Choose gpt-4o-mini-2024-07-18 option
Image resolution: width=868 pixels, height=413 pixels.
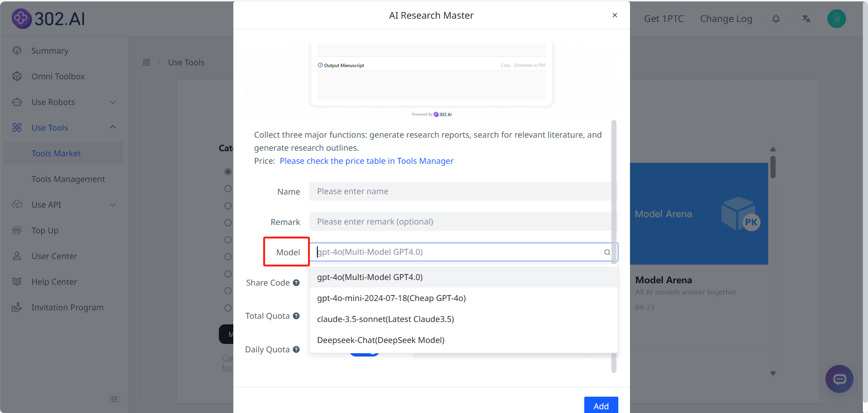click(463, 298)
